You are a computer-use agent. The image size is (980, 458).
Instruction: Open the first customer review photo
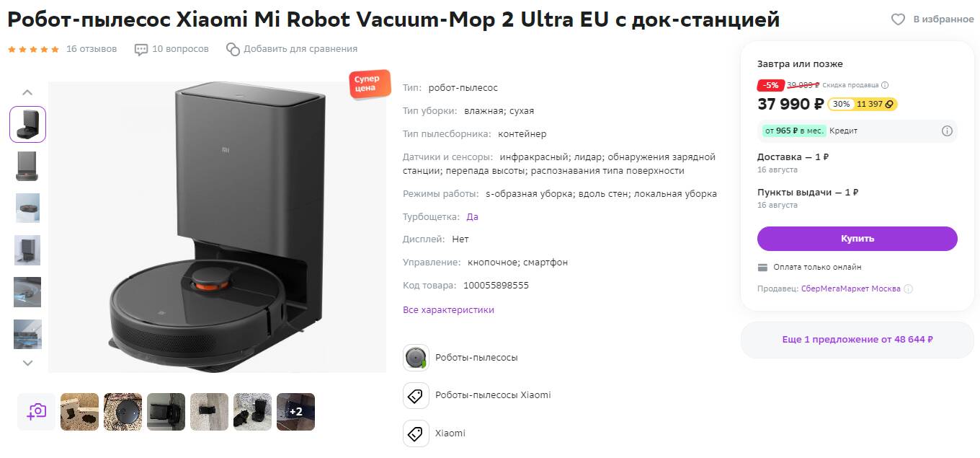click(79, 412)
